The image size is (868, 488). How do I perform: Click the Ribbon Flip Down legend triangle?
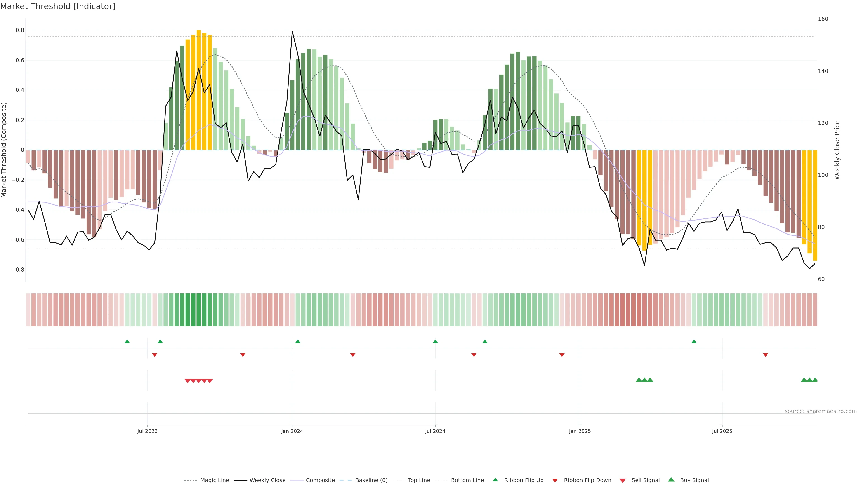pos(555,480)
